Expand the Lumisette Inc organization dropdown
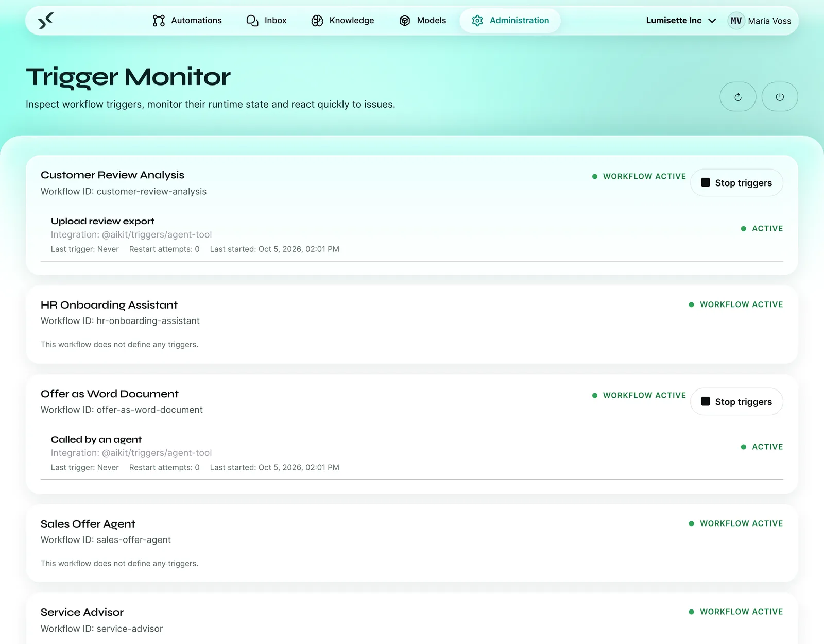This screenshot has width=824, height=644. tap(681, 21)
